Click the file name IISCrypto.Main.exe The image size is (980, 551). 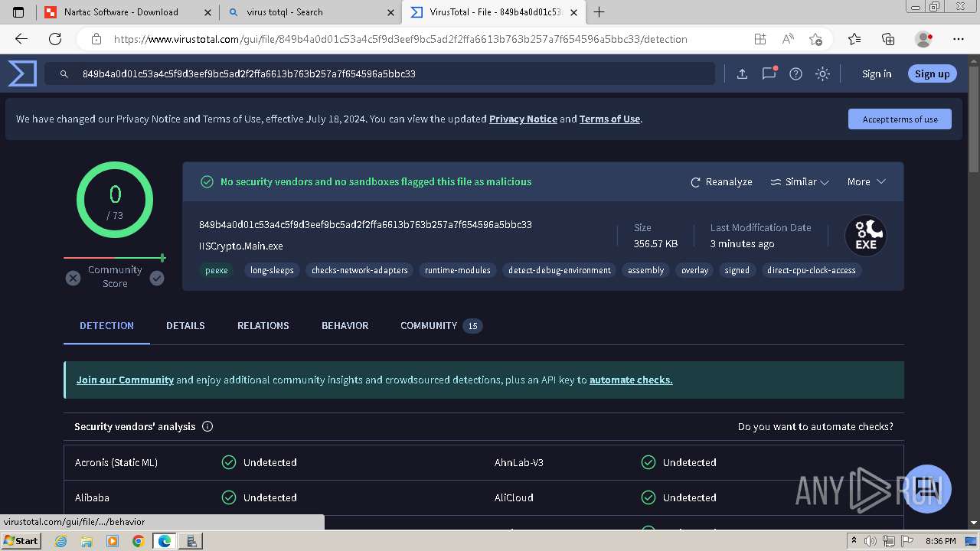[241, 246]
